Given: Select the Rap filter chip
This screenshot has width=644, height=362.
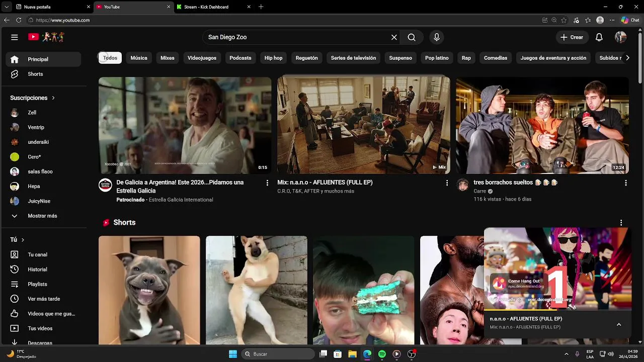Looking at the screenshot, I should click(x=466, y=58).
